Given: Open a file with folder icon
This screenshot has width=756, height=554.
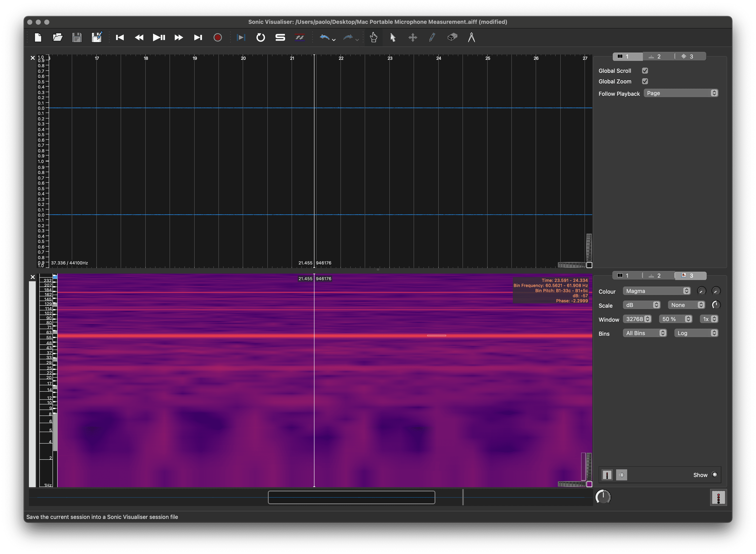Looking at the screenshot, I should [x=58, y=37].
